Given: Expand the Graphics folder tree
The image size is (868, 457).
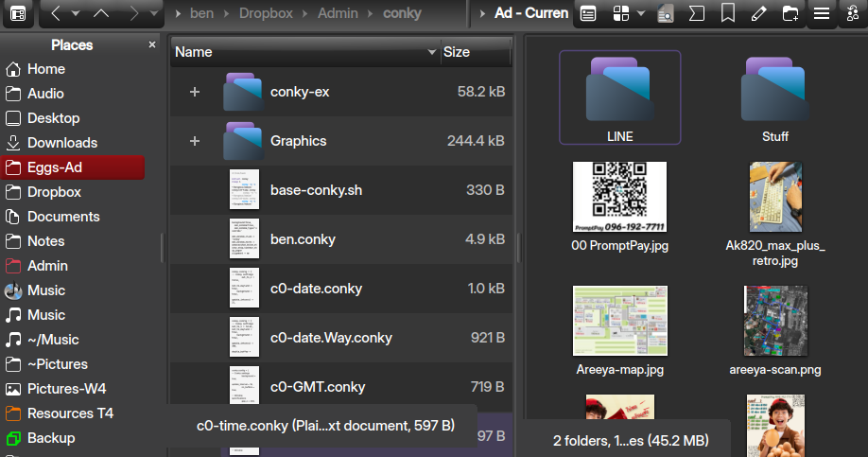Looking at the screenshot, I should [195, 141].
